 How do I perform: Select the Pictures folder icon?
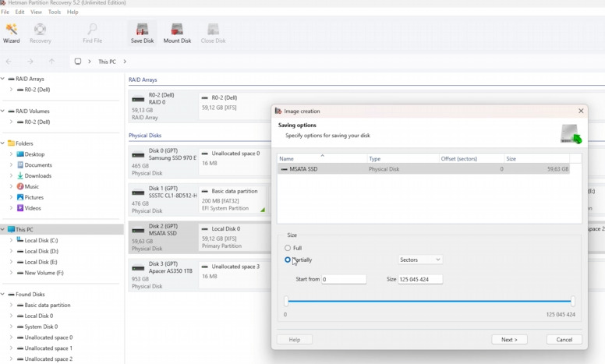tap(20, 197)
